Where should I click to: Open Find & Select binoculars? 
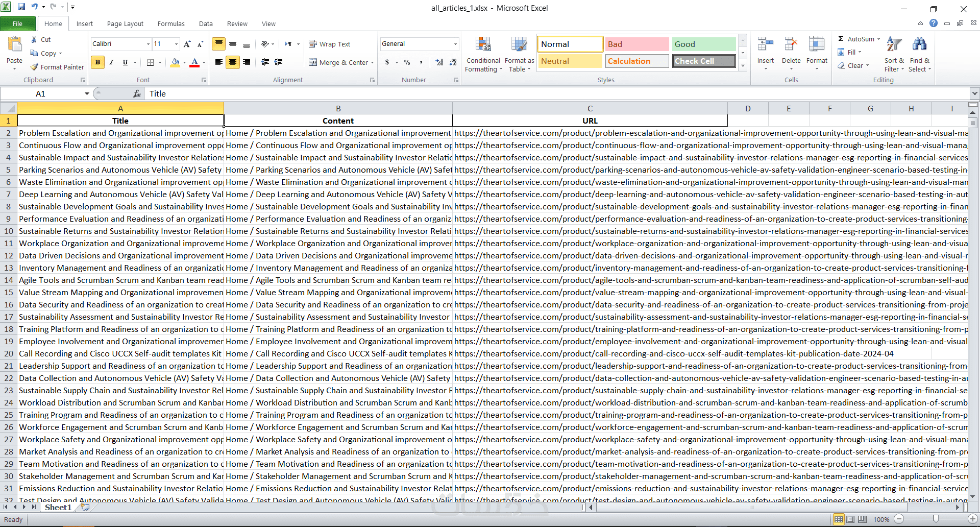[920, 54]
